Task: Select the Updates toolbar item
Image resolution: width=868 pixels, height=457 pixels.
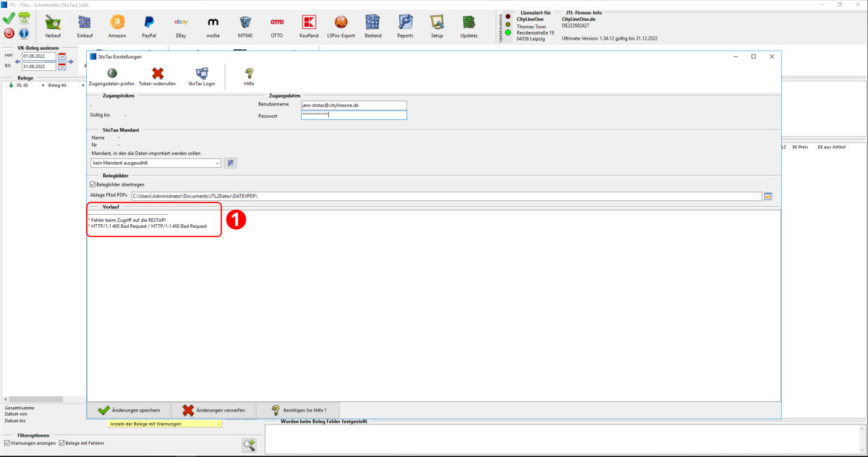Action: click(469, 24)
